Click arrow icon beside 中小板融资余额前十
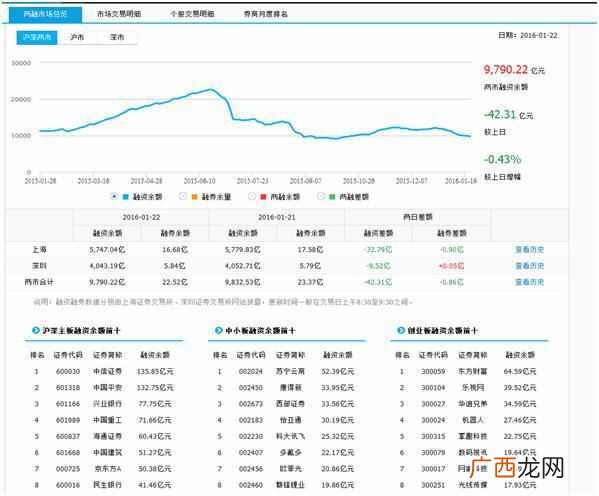Screen dimensions: 599x496 pos(219,331)
